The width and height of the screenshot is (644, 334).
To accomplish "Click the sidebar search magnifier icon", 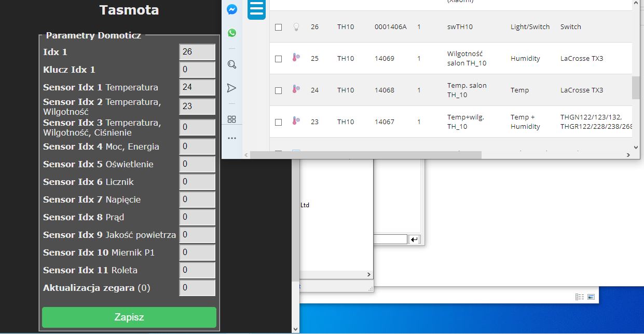I will pos(232,64).
